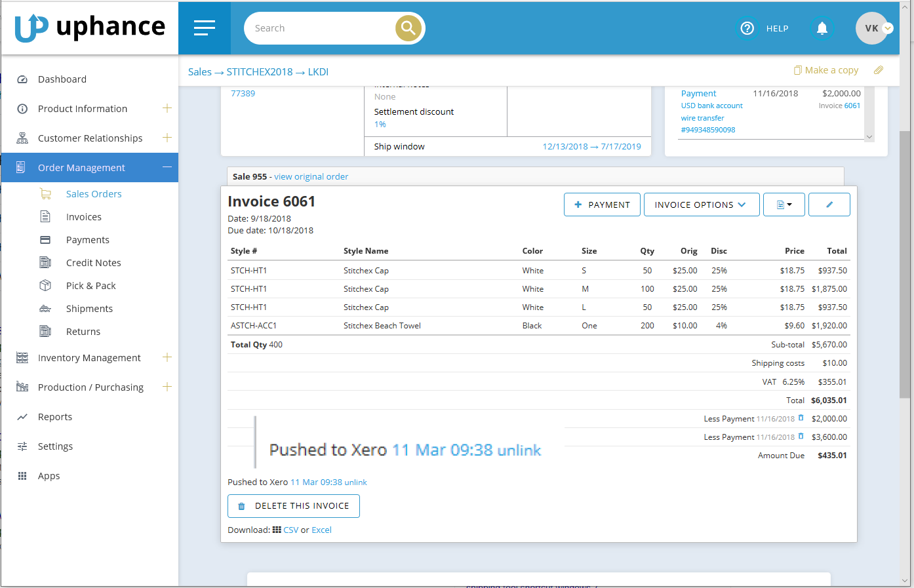Click the Invoices sheet icon
This screenshot has height=588, width=914.
pos(45,216)
